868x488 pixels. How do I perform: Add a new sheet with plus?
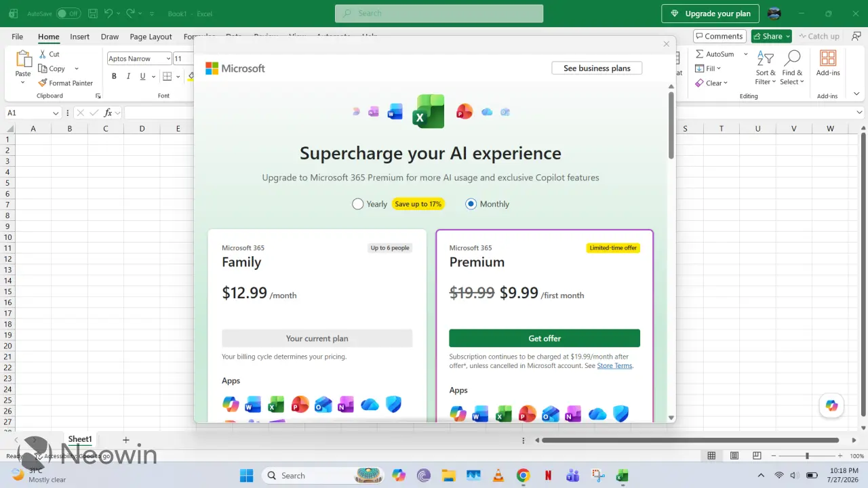pos(125,440)
